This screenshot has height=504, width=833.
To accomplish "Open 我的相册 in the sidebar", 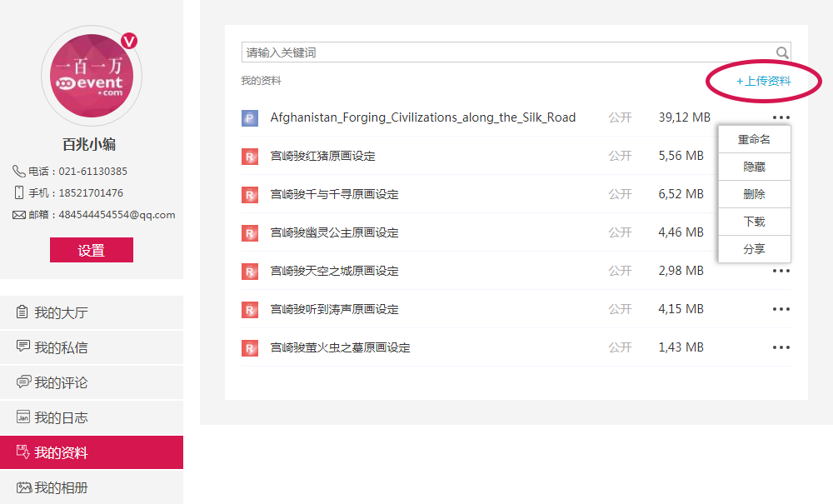I will (x=92, y=487).
